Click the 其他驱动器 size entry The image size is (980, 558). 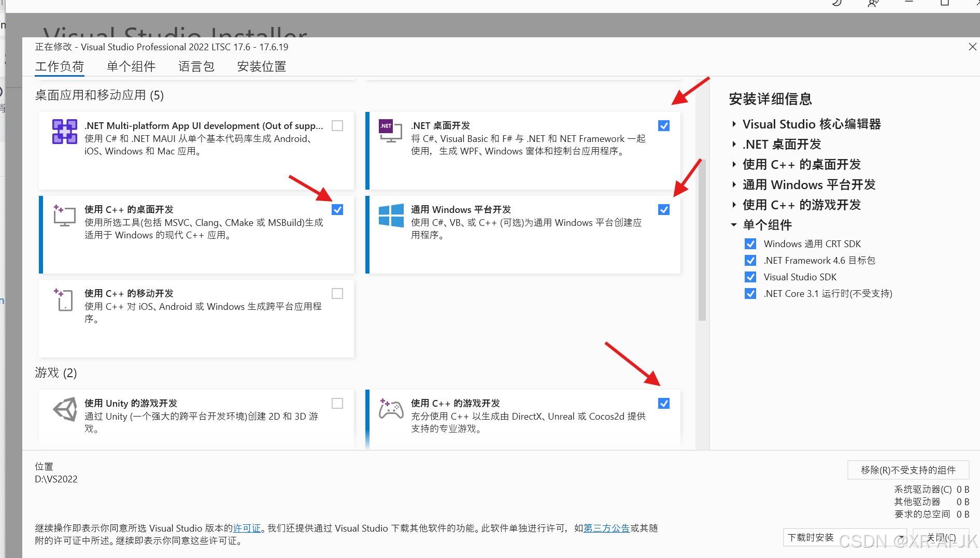[x=932, y=502]
